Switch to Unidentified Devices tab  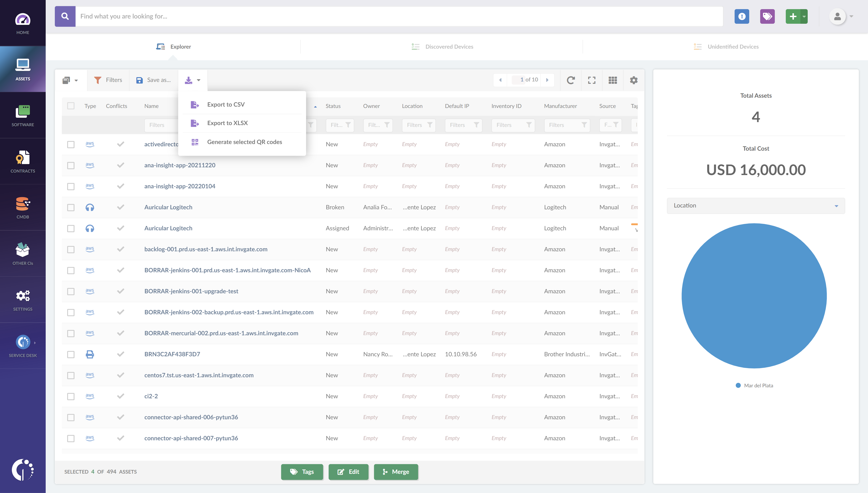point(733,46)
